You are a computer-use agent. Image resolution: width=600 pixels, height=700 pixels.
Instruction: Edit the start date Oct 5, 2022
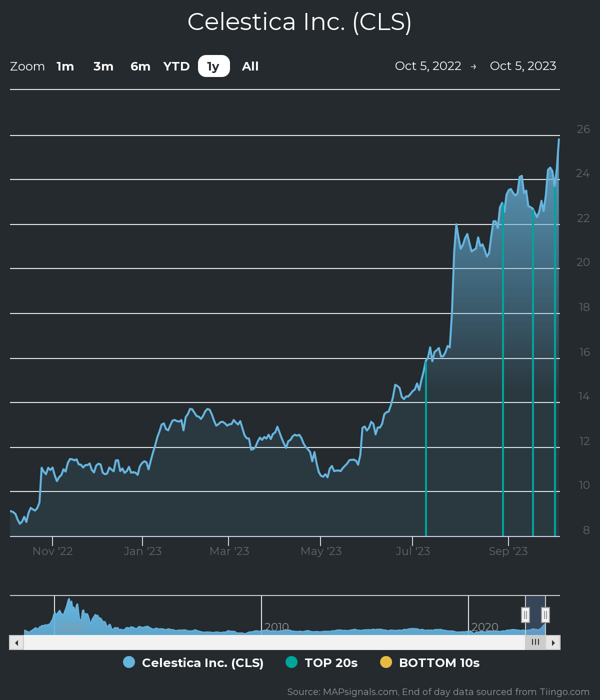tap(428, 66)
